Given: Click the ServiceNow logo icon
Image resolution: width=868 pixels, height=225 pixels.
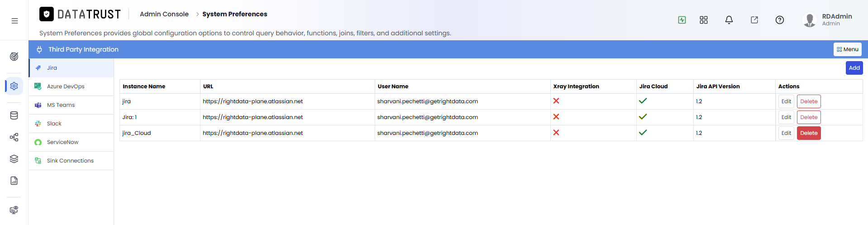Looking at the screenshot, I should 38,142.
